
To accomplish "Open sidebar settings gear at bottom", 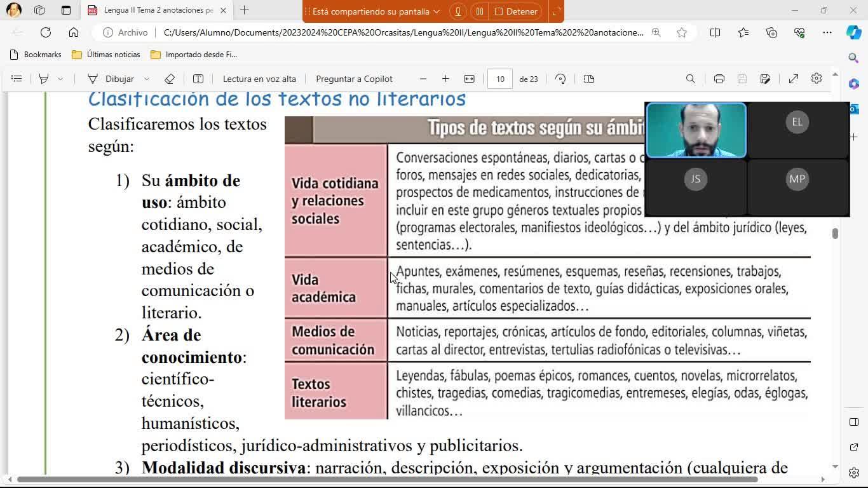I will pos(853,473).
